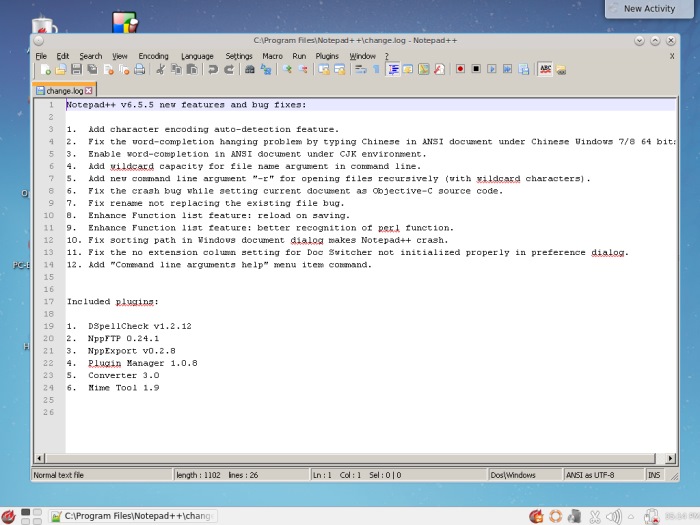
Task: Save the current recorded macro icon
Action: coord(524,69)
